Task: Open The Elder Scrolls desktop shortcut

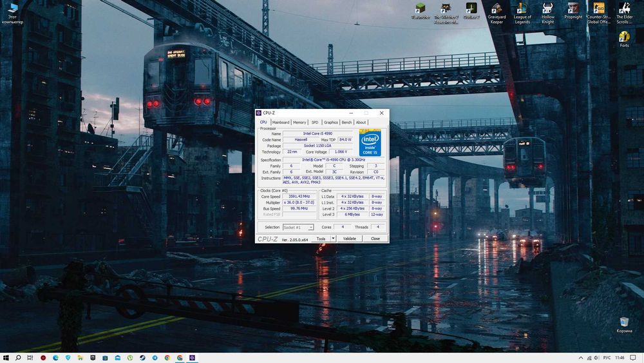Action: 624,13
